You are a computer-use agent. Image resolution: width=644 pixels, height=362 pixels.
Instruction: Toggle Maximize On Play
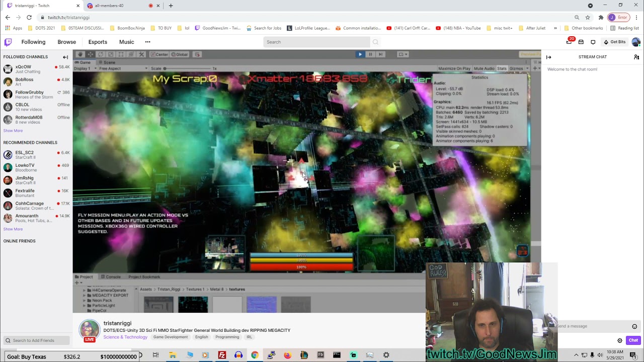click(x=454, y=68)
